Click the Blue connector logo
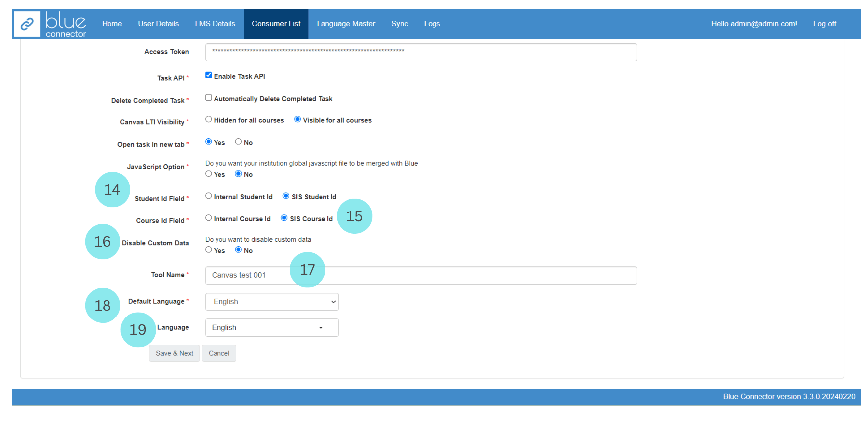The height and width of the screenshot is (423, 868). (50, 24)
